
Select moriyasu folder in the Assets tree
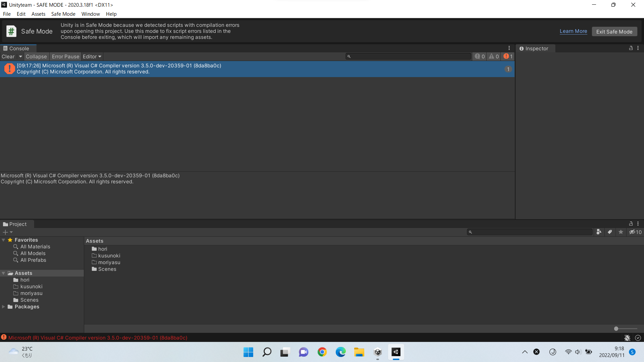coord(31,293)
